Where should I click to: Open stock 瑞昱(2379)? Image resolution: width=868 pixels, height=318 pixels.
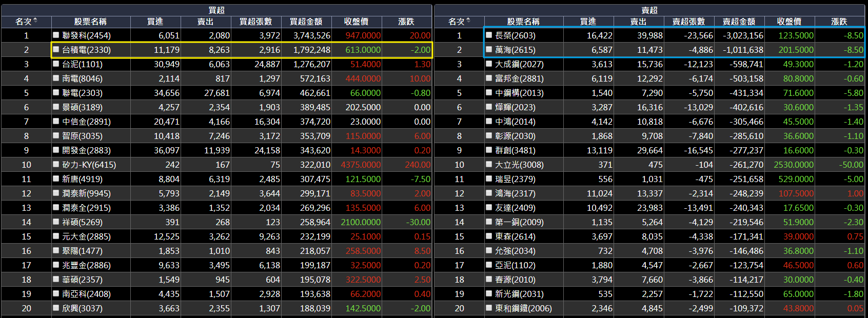515,179
